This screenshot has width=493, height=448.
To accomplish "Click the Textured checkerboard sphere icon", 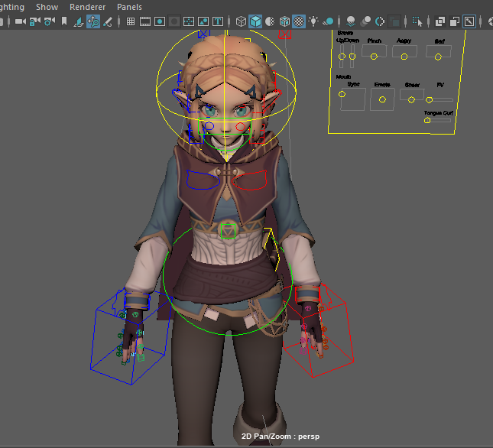I will [299, 21].
